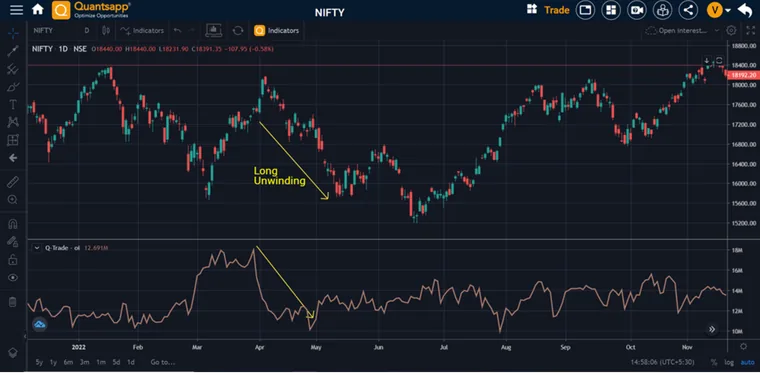Select the 1y time range
Viewport: 760px width, 378px height.
pos(53,362)
